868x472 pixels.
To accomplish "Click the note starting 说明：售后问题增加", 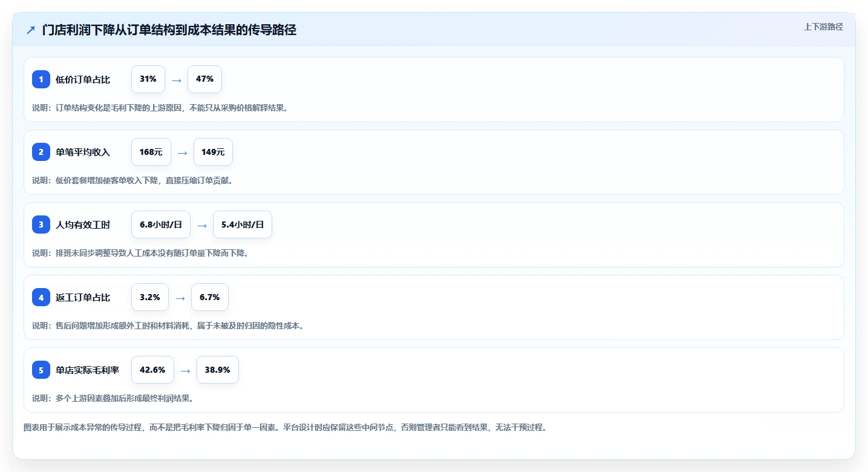I will [168, 326].
